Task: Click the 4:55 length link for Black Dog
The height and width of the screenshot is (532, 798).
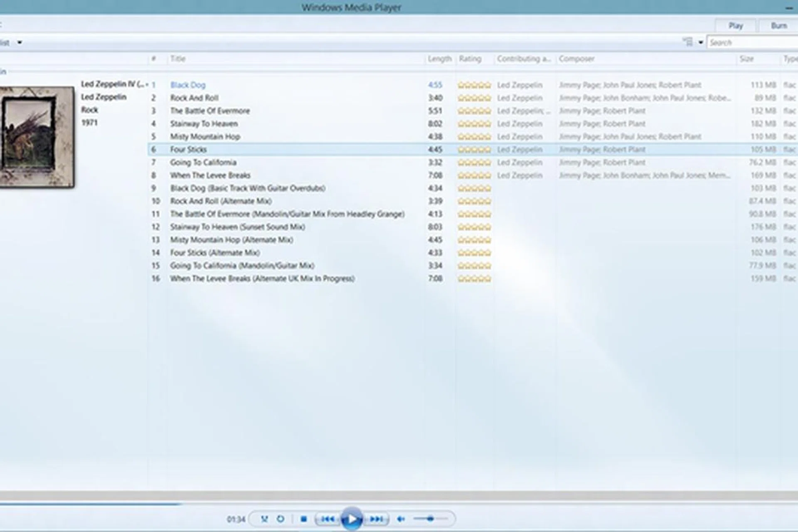Action: [435, 85]
